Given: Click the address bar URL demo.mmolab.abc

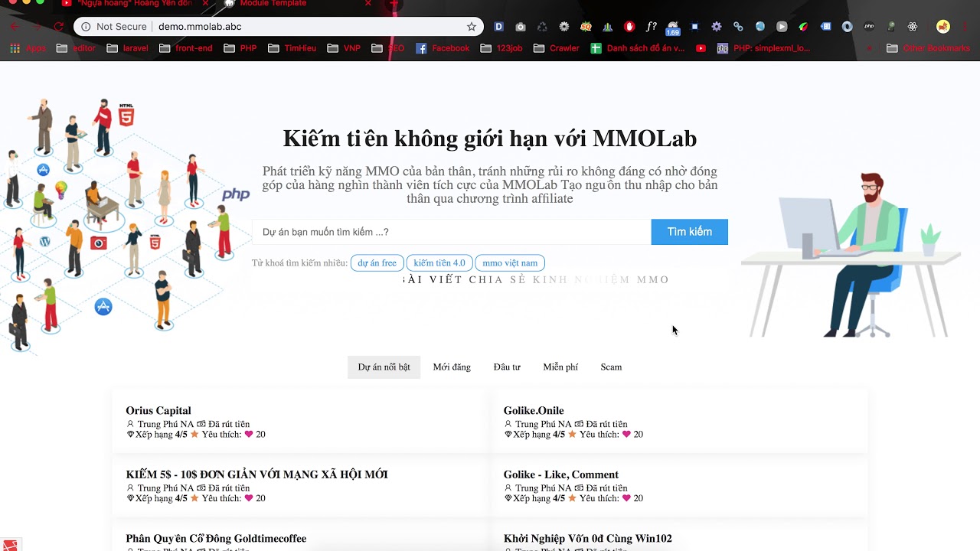Looking at the screenshot, I should (200, 27).
